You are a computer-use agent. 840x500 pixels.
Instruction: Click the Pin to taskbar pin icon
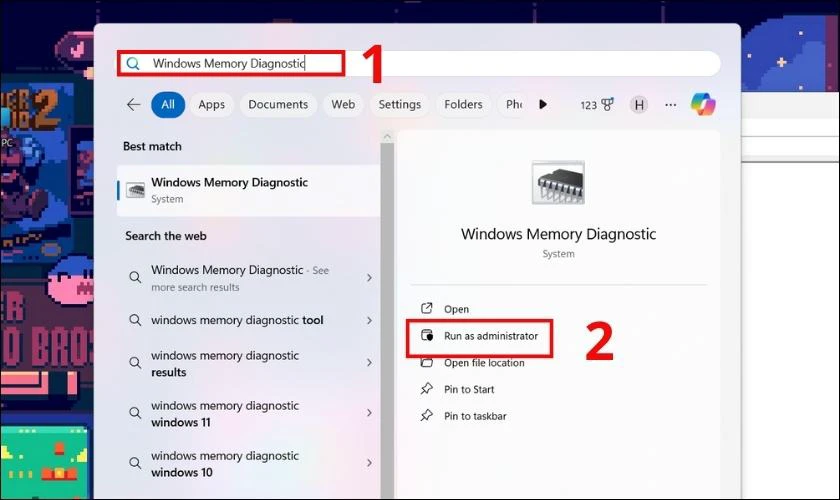(426, 415)
